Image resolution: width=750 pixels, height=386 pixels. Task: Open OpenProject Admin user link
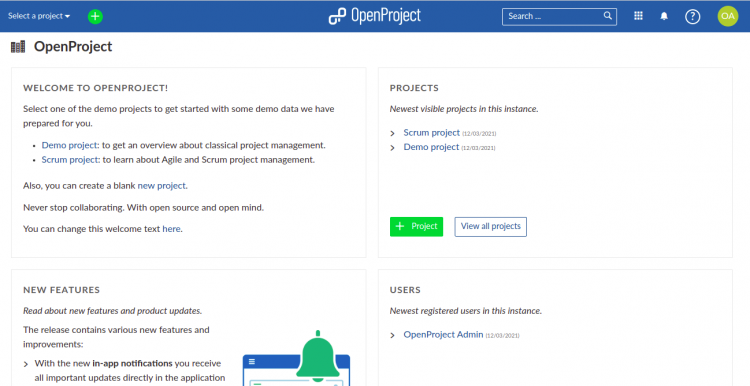[x=443, y=334]
